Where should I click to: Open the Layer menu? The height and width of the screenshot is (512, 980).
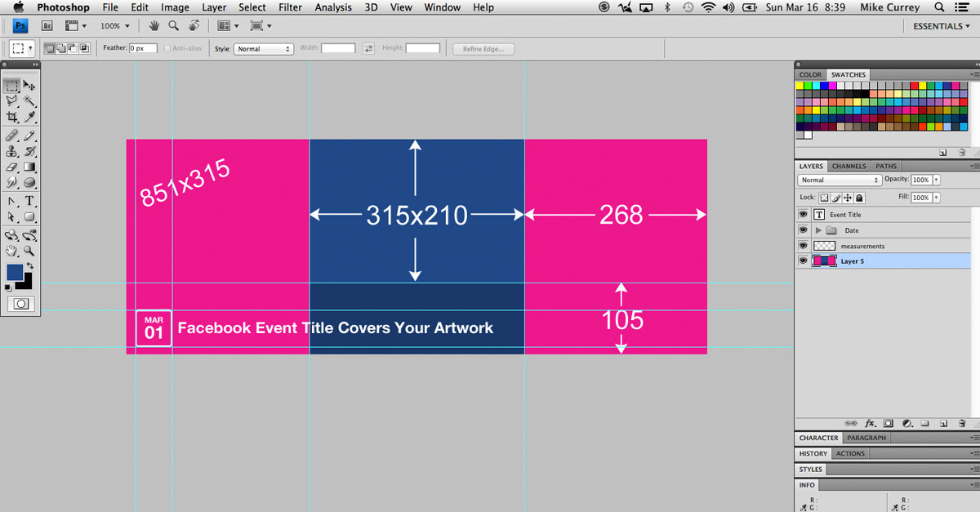click(x=214, y=7)
